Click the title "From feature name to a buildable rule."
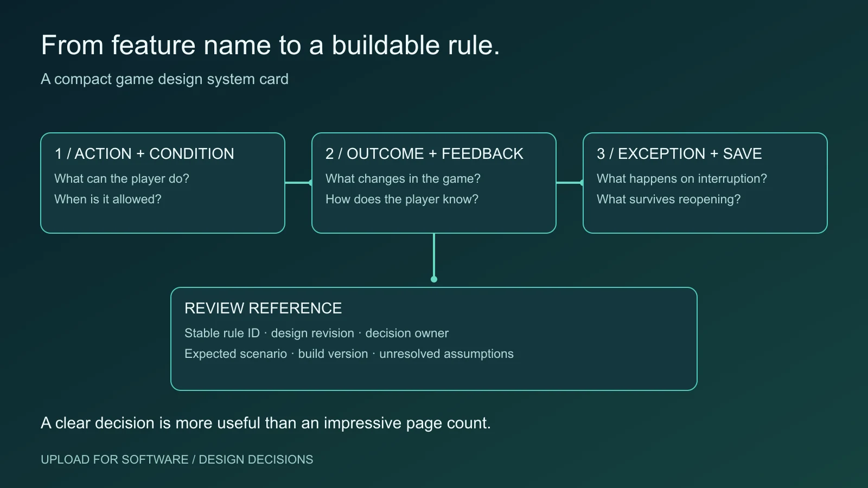The height and width of the screenshot is (488, 868). [x=270, y=45]
